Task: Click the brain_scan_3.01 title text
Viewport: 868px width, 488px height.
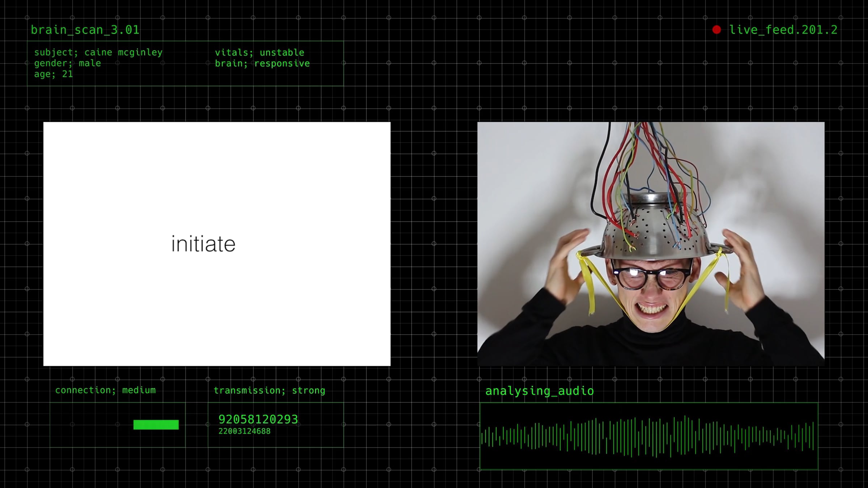Action: pyautogui.click(x=85, y=30)
